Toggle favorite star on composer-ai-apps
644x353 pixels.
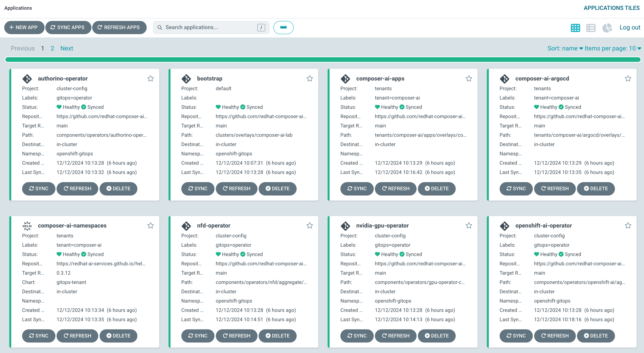point(469,79)
